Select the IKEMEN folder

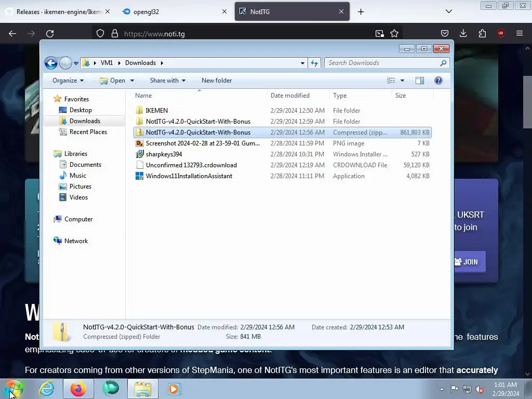282,110
